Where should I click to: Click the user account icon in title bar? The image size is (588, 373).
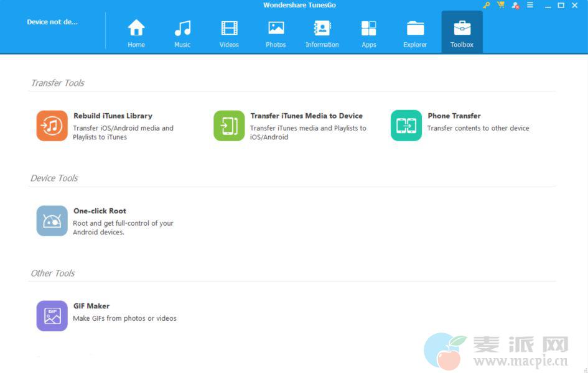tap(515, 5)
